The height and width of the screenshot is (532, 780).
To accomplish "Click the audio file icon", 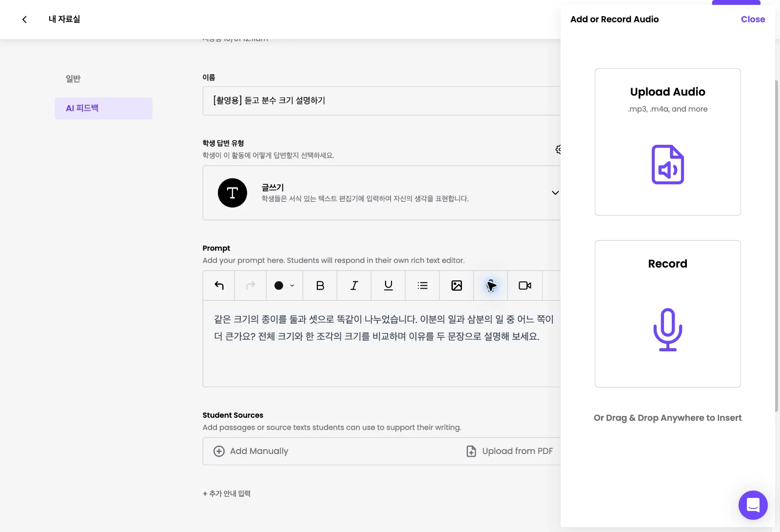I will (x=668, y=164).
